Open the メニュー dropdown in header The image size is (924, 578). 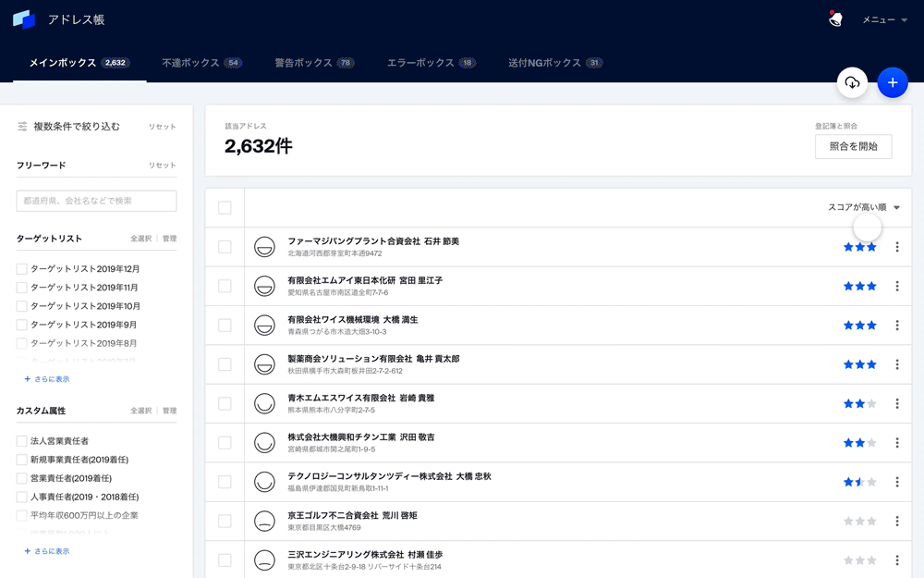pos(884,19)
